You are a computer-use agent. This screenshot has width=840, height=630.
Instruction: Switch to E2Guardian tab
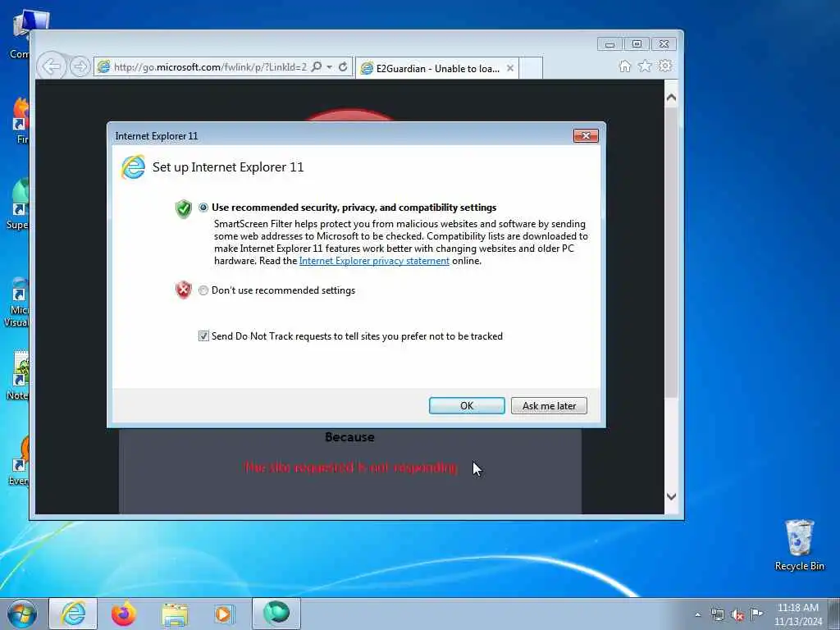click(x=436, y=68)
